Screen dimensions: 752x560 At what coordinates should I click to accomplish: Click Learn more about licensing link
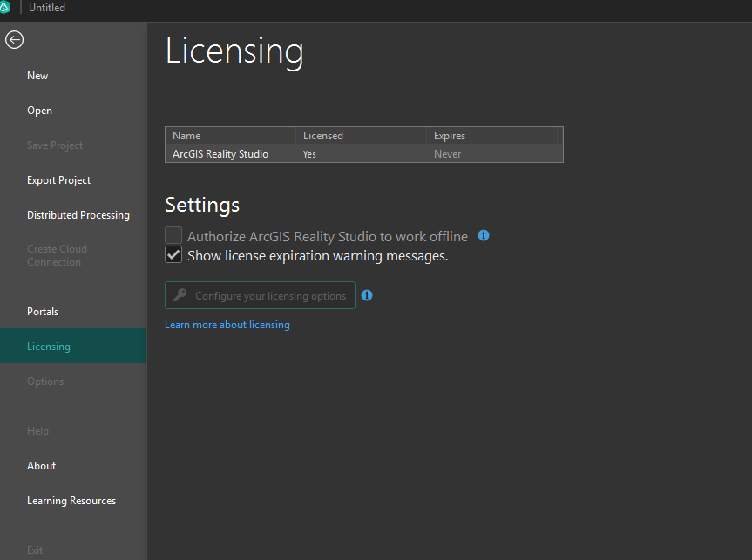coord(227,325)
